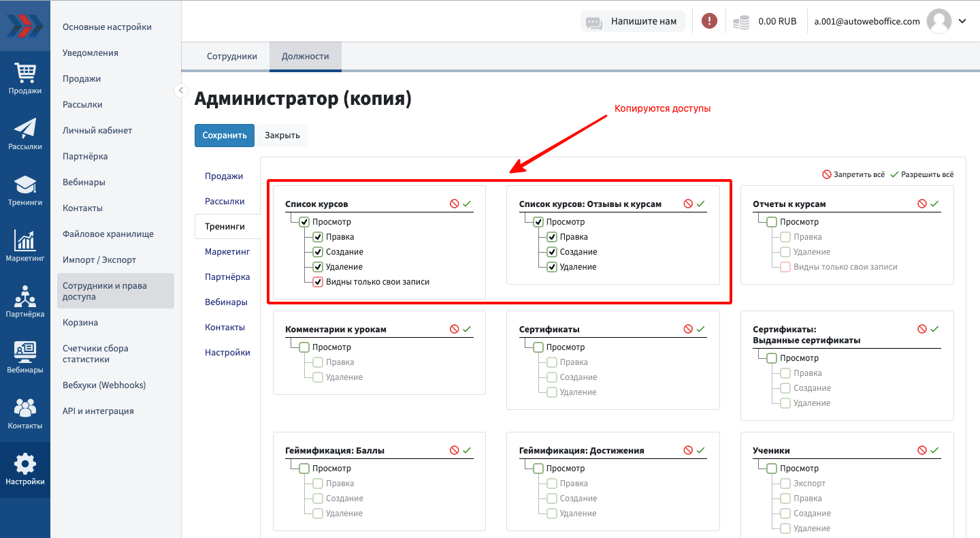Allow all permissions for Сертификаты
Viewport: 980px width, 538px height.
700,329
